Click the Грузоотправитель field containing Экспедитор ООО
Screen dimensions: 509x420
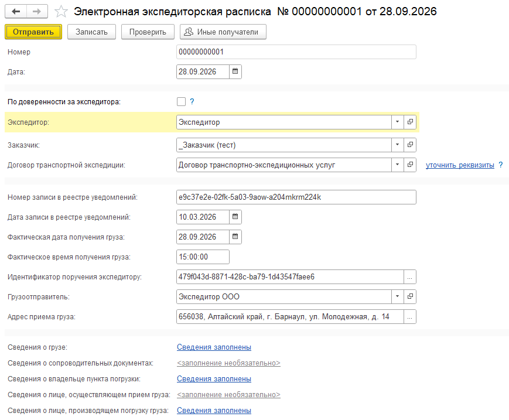284,296
